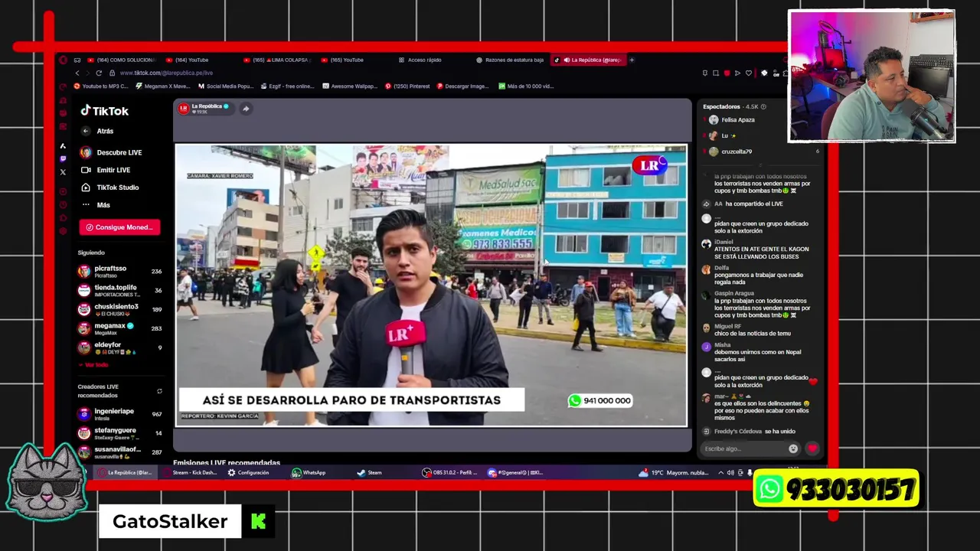Open susanavillaof recommended live
The image size is (980, 551).
(x=119, y=452)
